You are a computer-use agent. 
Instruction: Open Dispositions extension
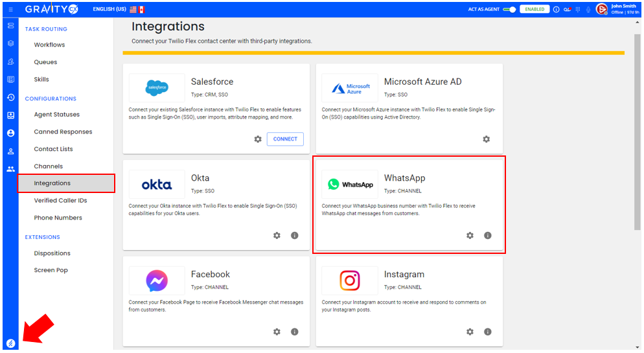52,253
